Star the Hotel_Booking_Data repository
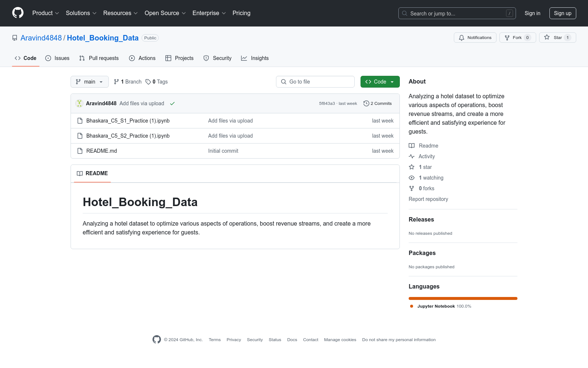Screen dimensions: 588x368 click(557, 38)
